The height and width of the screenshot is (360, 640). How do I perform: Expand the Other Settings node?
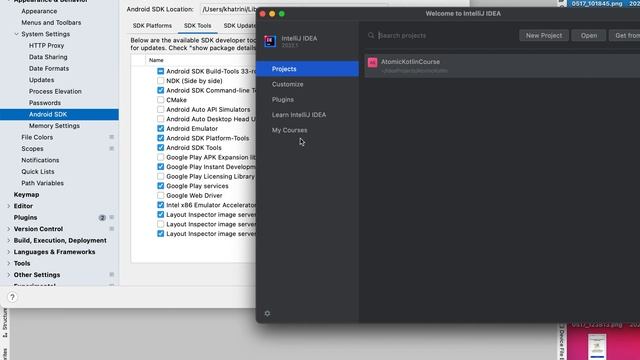pos(9,275)
